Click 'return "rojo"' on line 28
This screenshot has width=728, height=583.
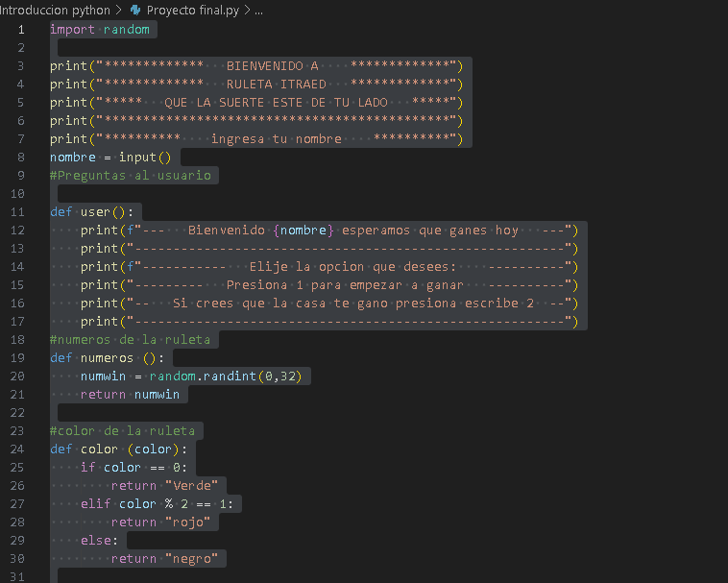pyautogui.click(x=160, y=522)
